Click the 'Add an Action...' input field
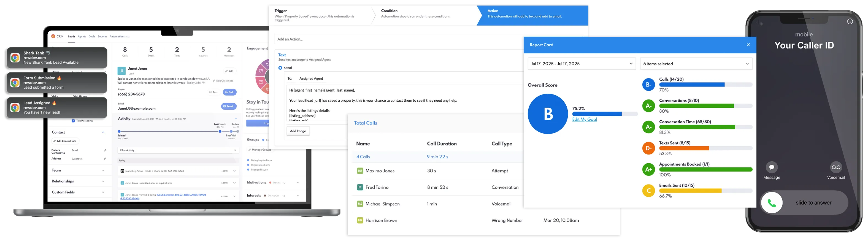Image resolution: width=868 pixels, height=241 pixels. pos(398,39)
